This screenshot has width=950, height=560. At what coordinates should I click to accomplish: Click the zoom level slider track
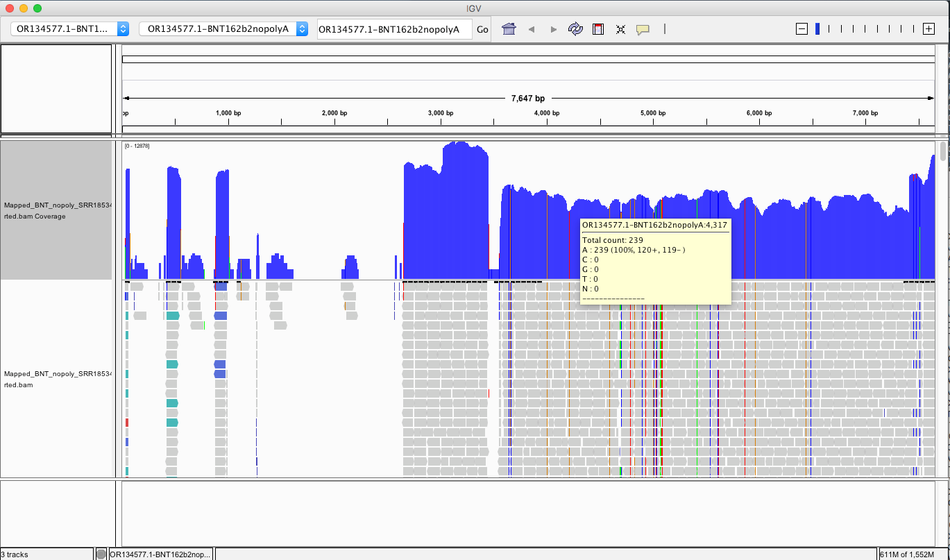point(865,29)
